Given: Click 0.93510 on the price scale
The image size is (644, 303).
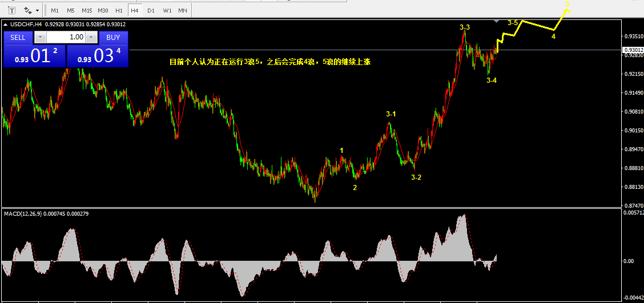Looking at the screenshot, I should pos(633,37).
